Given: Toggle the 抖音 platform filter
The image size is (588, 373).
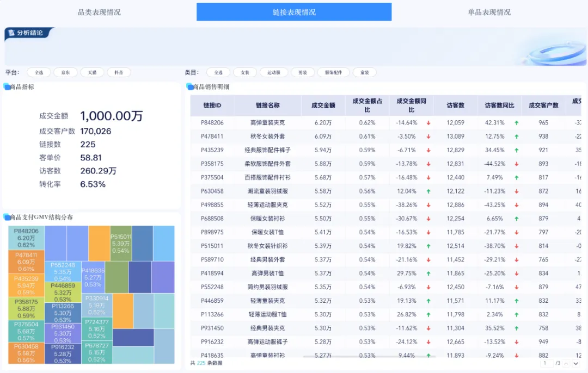Looking at the screenshot, I should (x=119, y=72).
